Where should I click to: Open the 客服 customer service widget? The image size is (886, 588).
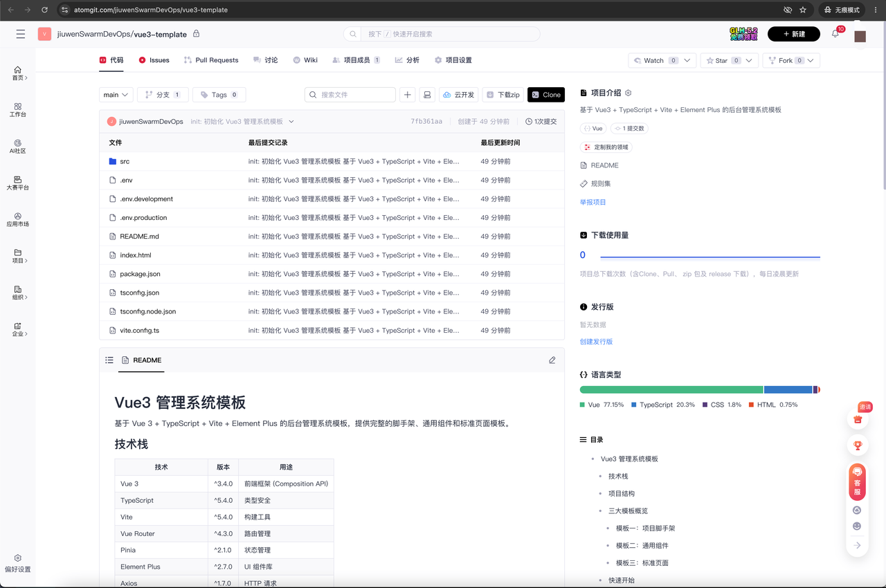tap(858, 482)
